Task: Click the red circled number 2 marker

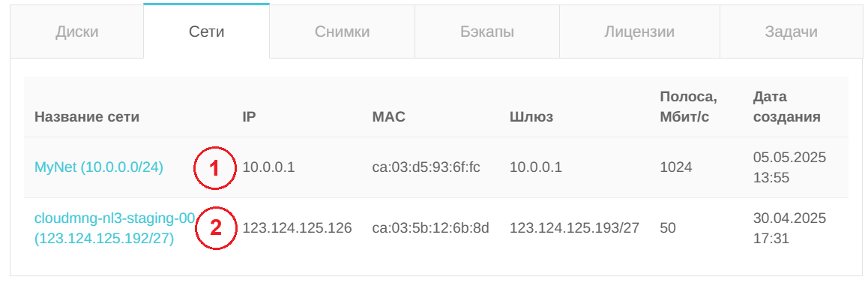Action: pos(215,228)
